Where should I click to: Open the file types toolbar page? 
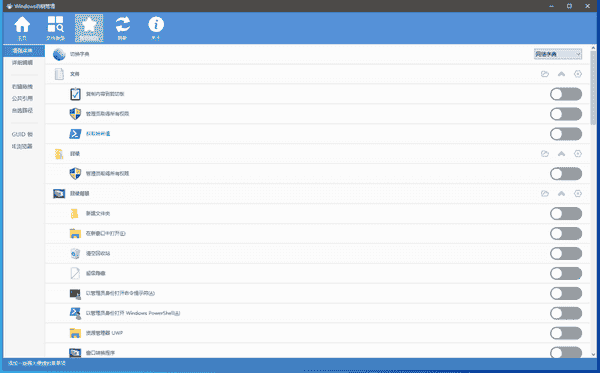point(55,28)
